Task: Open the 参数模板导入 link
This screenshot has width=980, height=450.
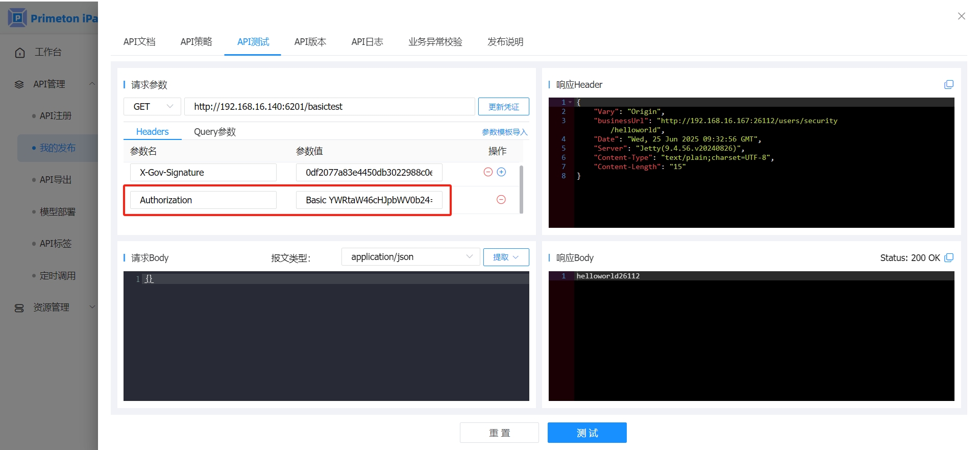Action: pyautogui.click(x=504, y=132)
